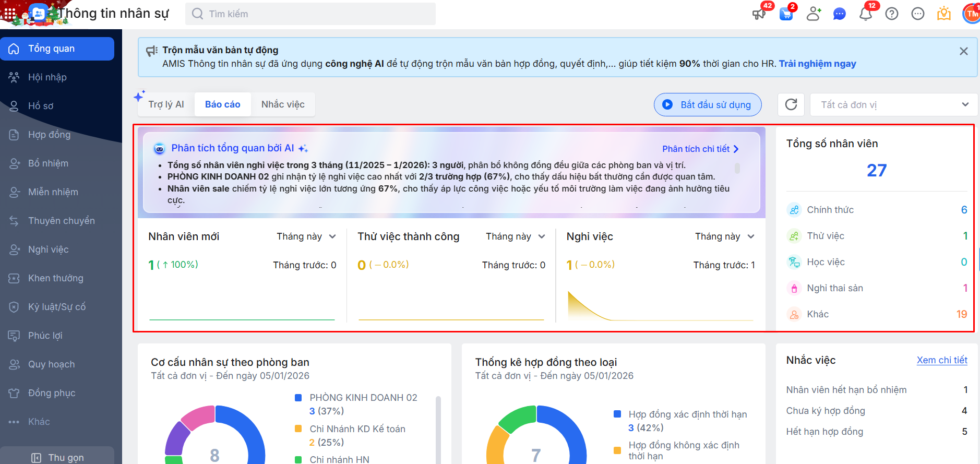Click Chưa ký hợp đồng reminder
Image resolution: width=980 pixels, height=464 pixels.
[x=877, y=411]
